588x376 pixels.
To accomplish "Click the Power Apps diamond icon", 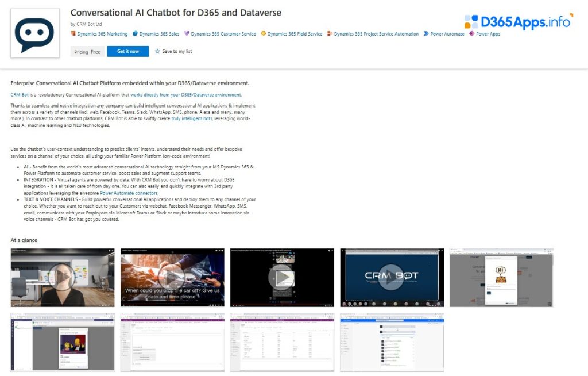I will click(472, 34).
